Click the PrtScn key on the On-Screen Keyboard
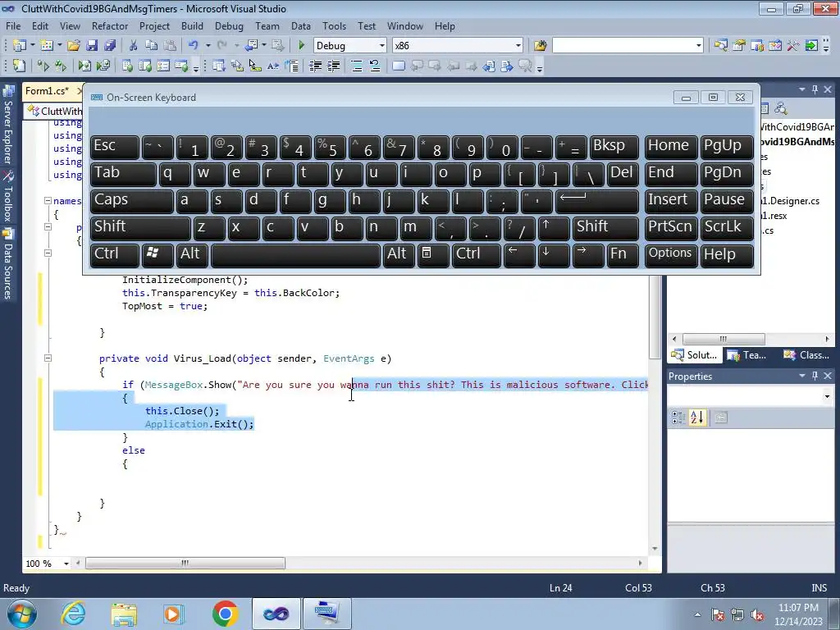 click(x=671, y=229)
